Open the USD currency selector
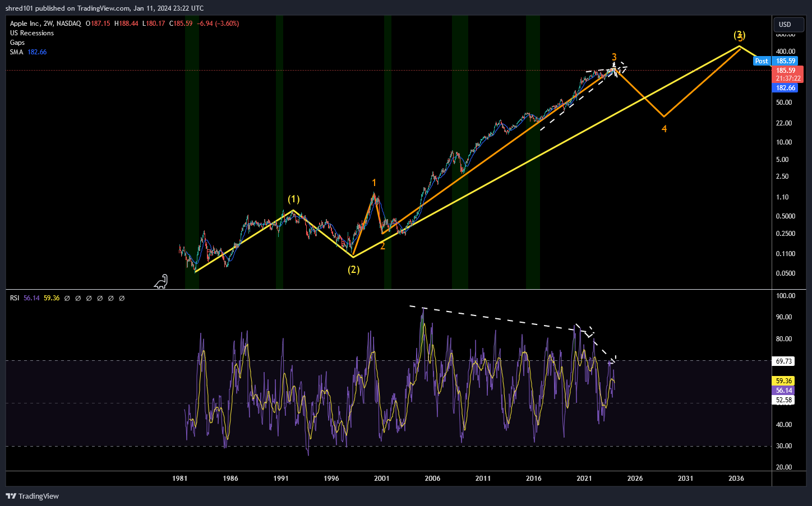Image resolution: width=812 pixels, height=506 pixels. (x=788, y=24)
